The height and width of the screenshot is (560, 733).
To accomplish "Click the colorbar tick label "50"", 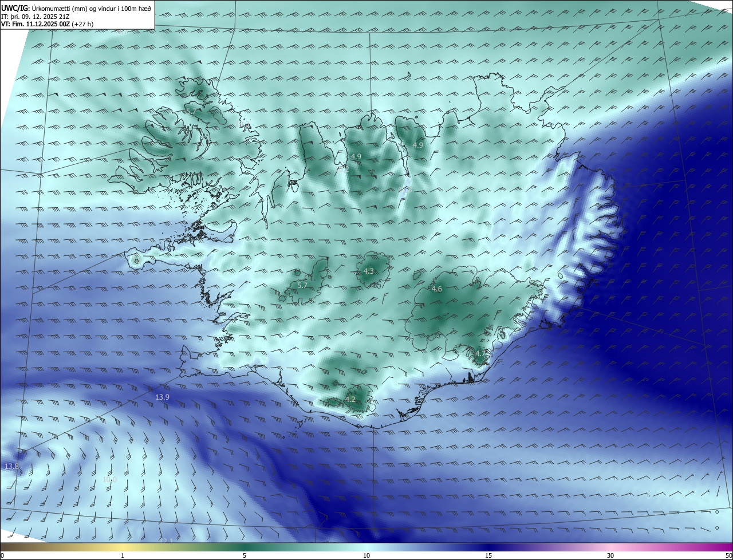I will 728,555.
